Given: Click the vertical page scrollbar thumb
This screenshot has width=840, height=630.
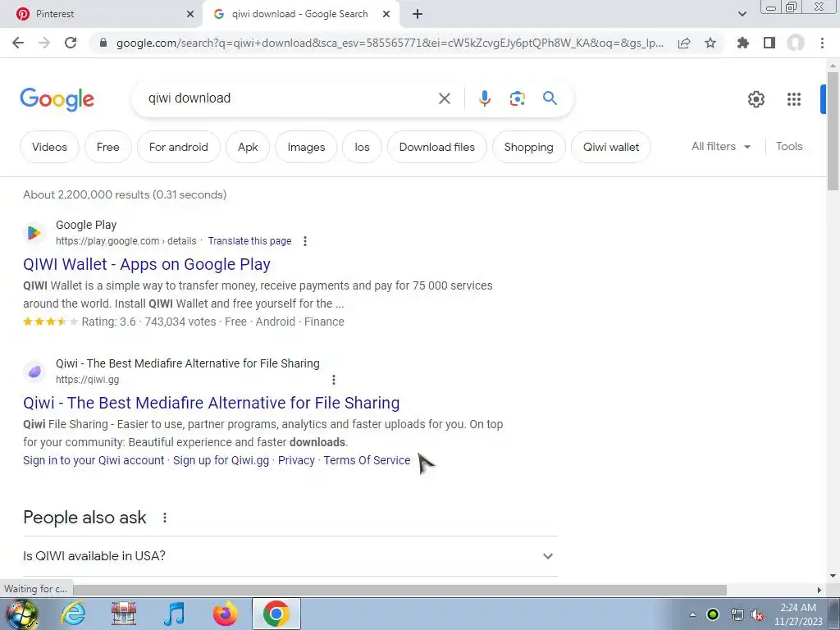Looking at the screenshot, I should tap(833, 130).
